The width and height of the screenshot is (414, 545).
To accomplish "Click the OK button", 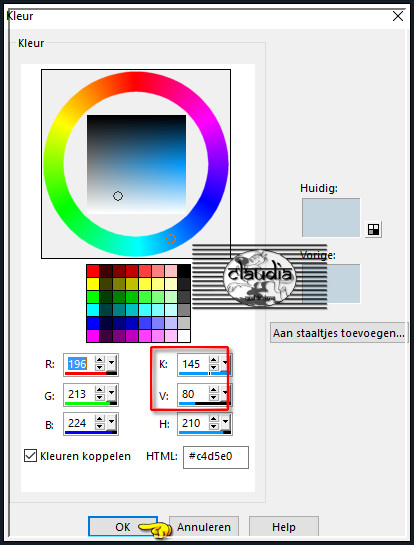I will (x=123, y=527).
